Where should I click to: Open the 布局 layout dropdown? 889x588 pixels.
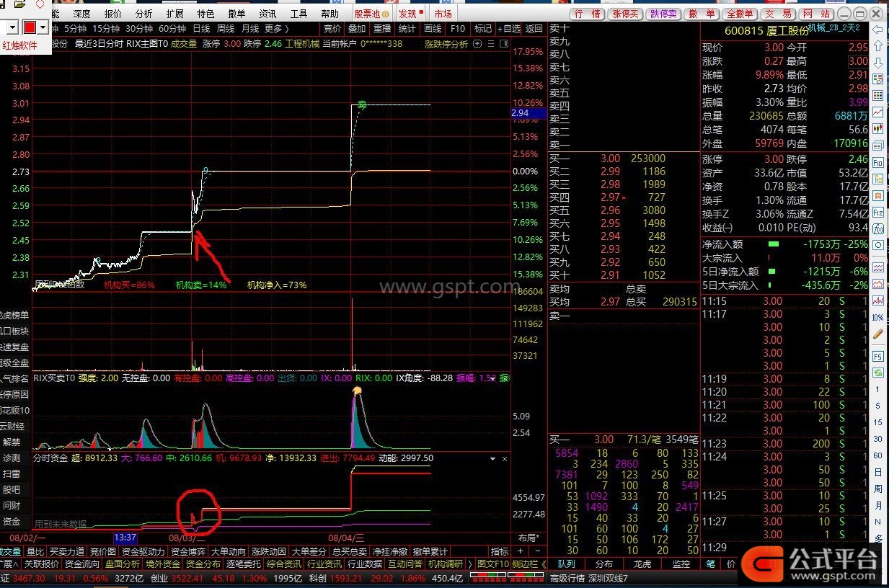528,538
